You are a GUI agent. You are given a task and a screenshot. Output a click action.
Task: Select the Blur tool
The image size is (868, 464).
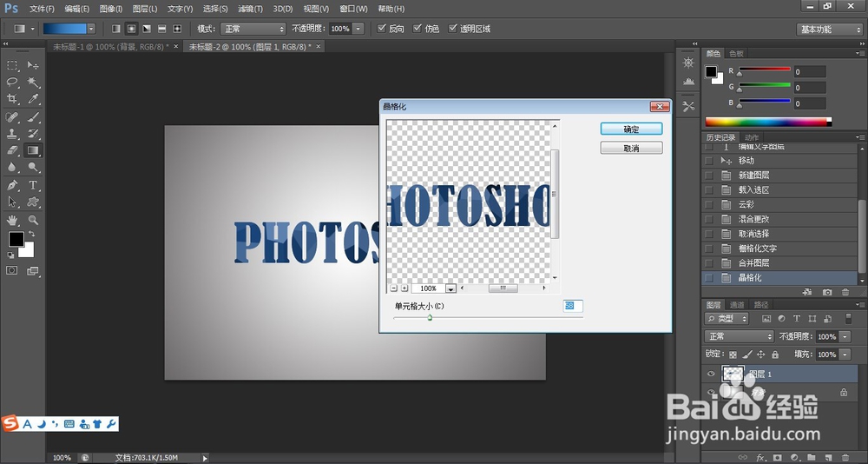(x=12, y=167)
